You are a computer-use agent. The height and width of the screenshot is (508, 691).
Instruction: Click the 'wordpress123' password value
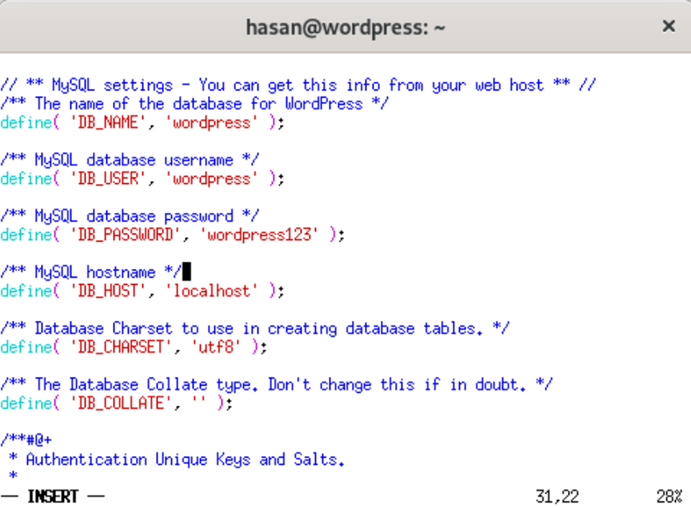259,235
